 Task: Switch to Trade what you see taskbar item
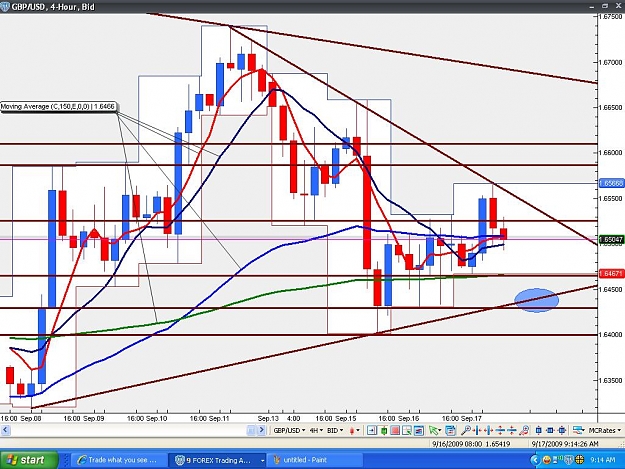(x=118, y=460)
